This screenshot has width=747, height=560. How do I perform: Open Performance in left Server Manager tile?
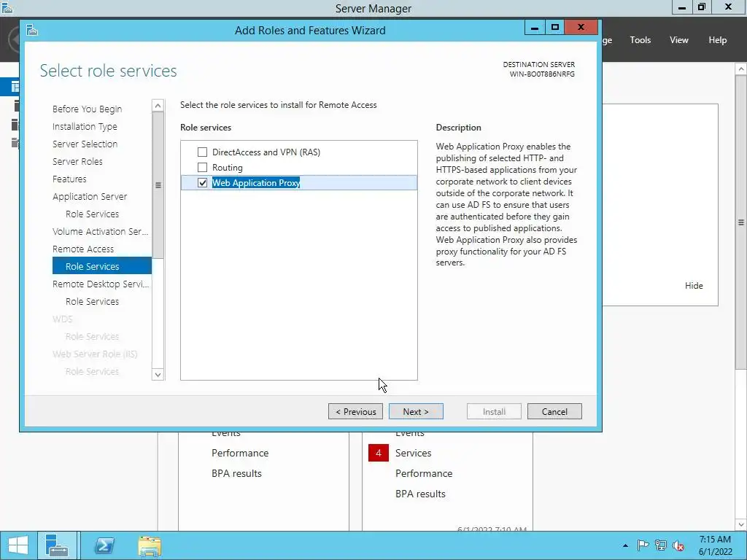(240, 453)
